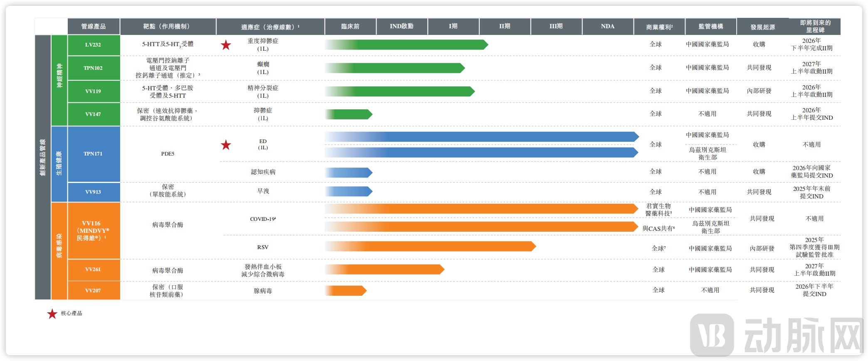Select the III期 stage header
This screenshot has height=361, width=868.
556,26
